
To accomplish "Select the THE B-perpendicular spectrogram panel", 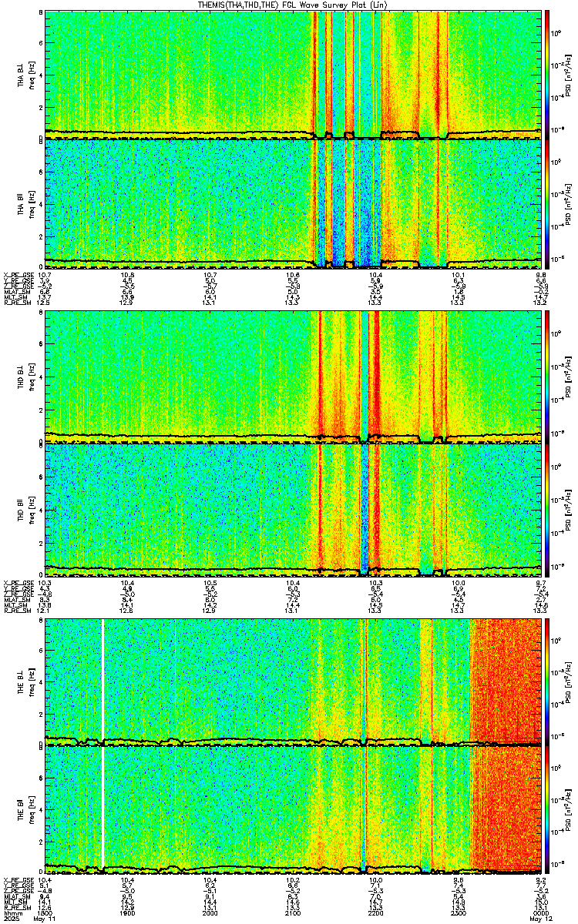I will (294, 682).
